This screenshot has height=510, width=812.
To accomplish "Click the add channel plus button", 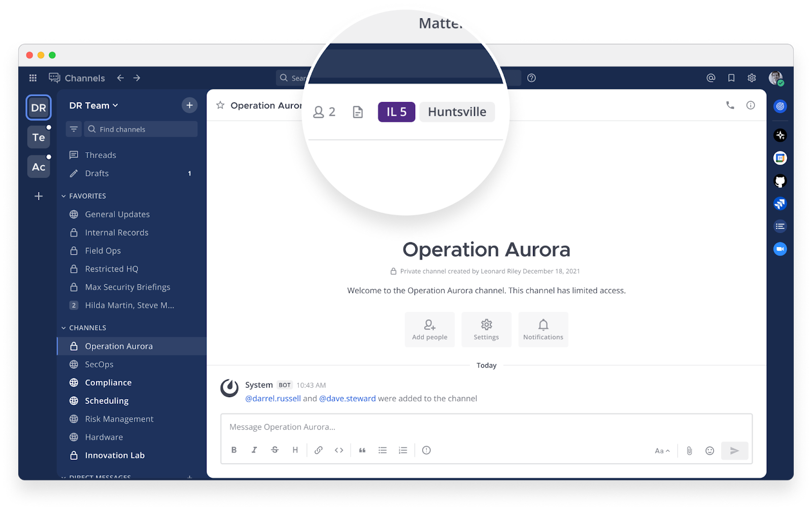I will click(x=189, y=105).
